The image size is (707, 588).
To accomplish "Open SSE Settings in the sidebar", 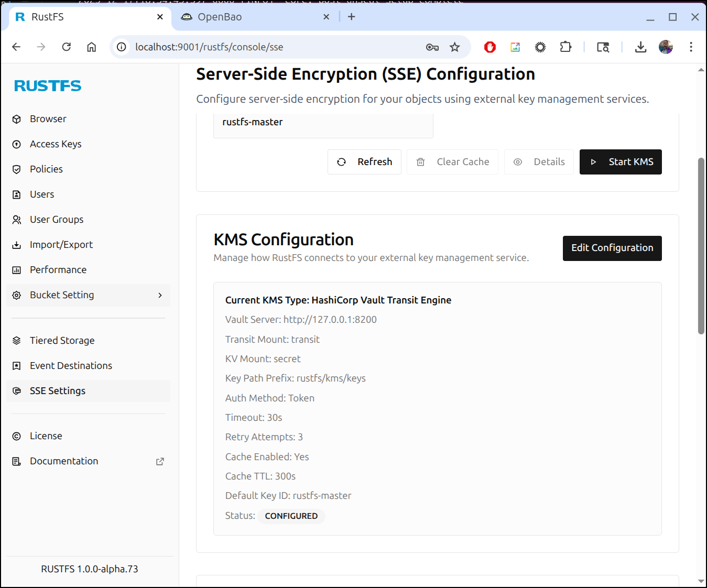I will pos(58,391).
